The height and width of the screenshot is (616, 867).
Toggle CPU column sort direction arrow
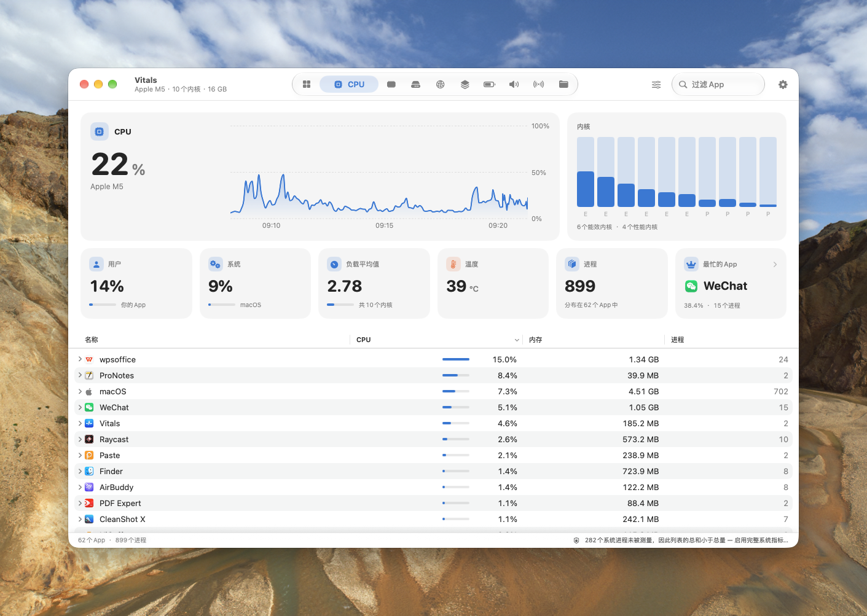[517, 340]
